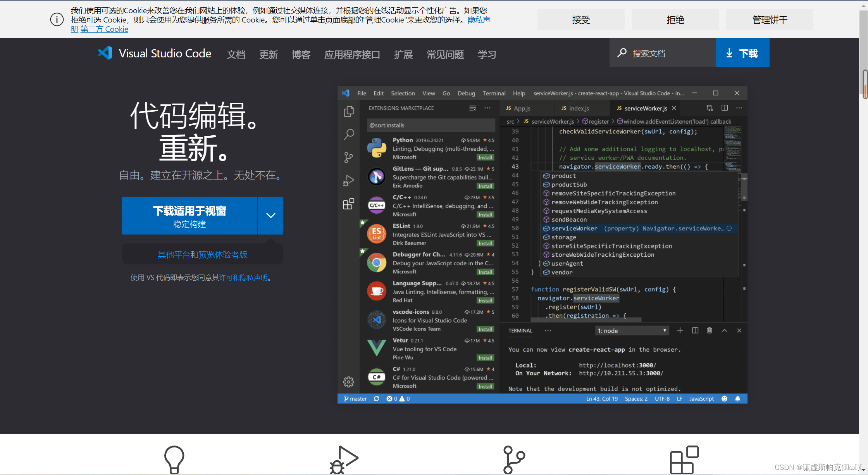Click the cookie banner info icon
Image resolution: width=868 pixels, height=475 pixels.
tap(57, 19)
